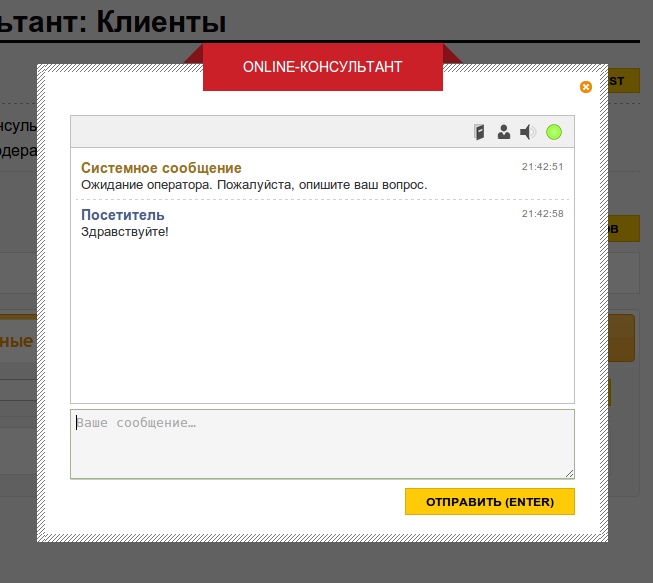The height and width of the screenshot is (583, 653).
Task: Select the Системное сообщение sender name
Action: [161, 168]
